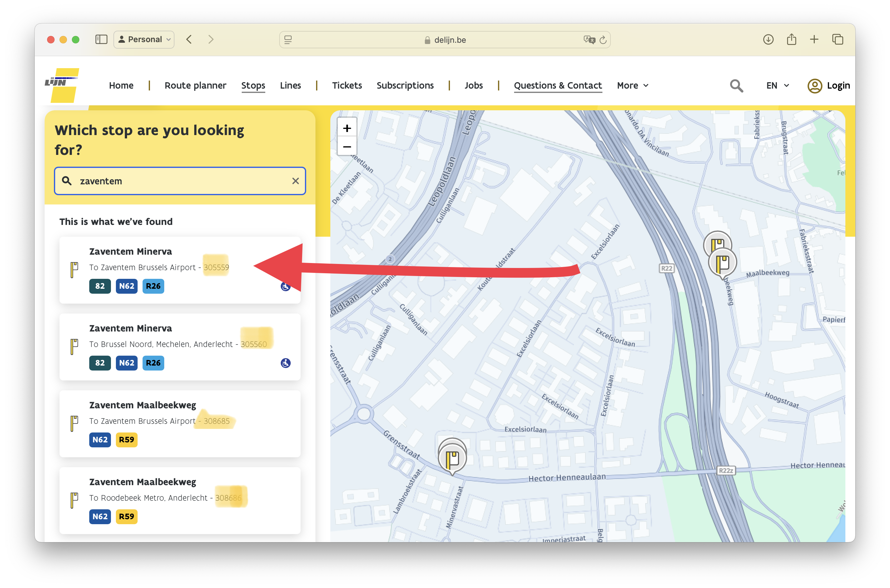Select the stop marker near Maalbeekweg on map

(x=722, y=263)
